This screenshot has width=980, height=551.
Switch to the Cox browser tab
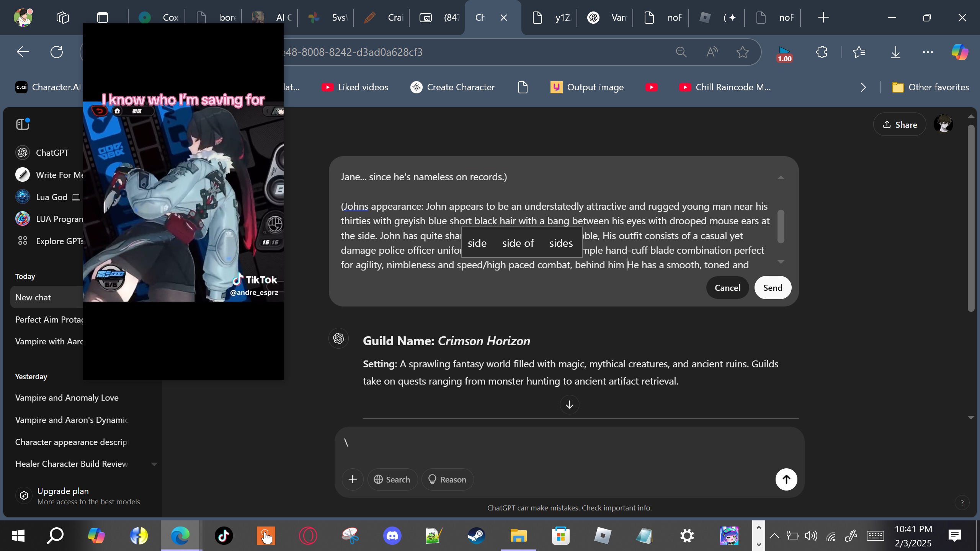tap(157, 18)
